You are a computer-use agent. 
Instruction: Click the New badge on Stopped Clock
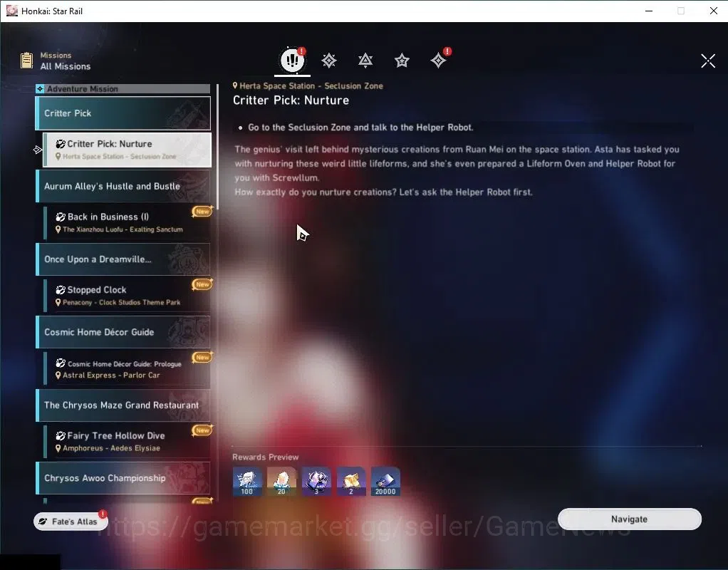202,284
